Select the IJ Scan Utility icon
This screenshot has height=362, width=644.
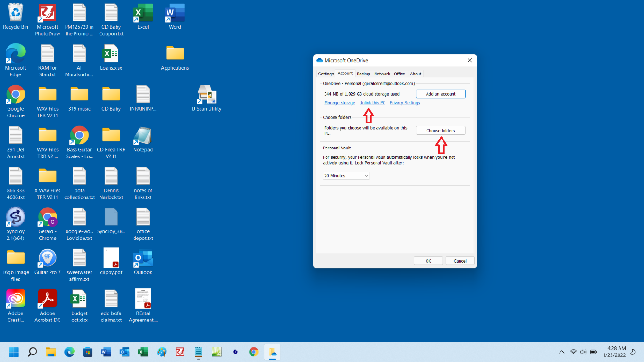pyautogui.click(x=207, y=99)
